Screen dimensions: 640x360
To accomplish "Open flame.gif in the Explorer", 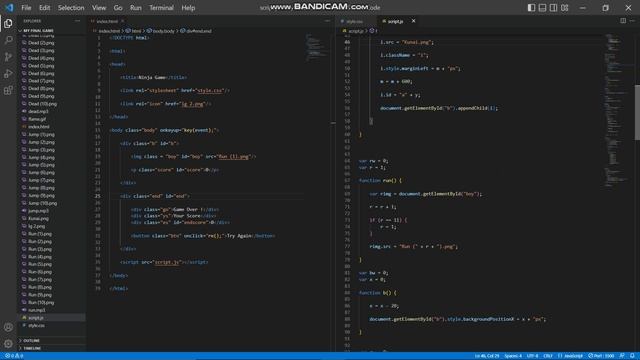I will click(37, 119).
